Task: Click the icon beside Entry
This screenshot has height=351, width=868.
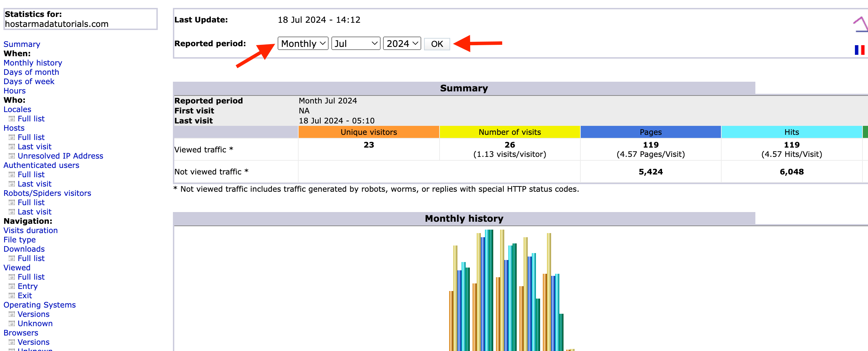Action: pyautogui.click(x=12, y=286)
